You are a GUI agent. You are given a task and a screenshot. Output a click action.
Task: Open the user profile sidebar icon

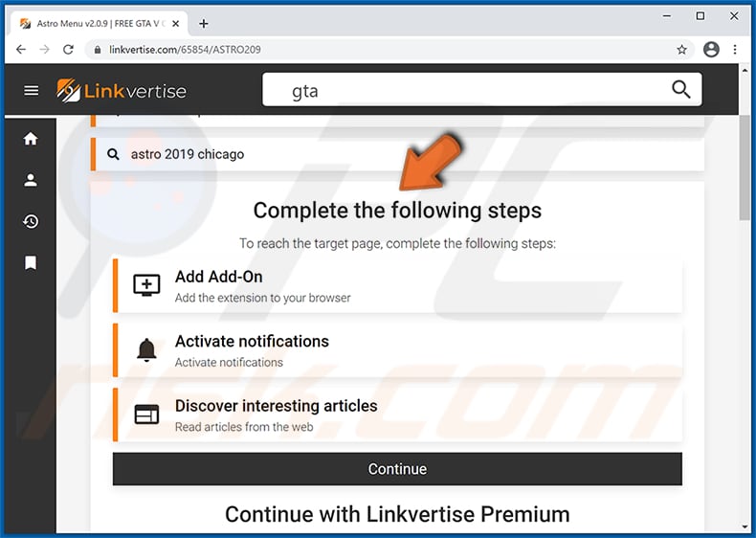tap(31, 180)
